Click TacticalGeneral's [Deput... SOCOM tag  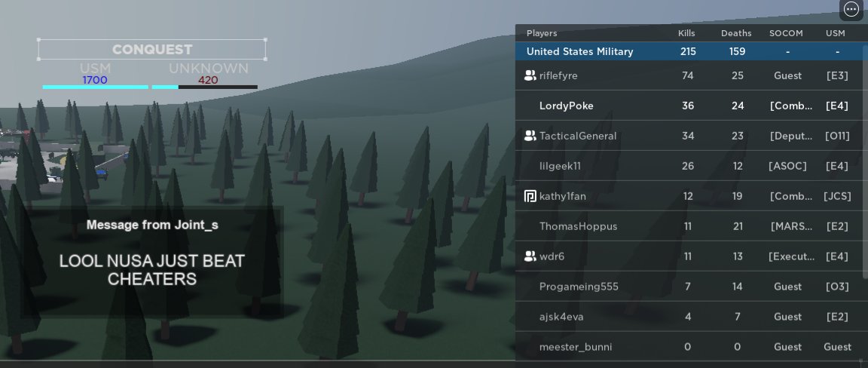pyautogui.click(x=791, y=136)
